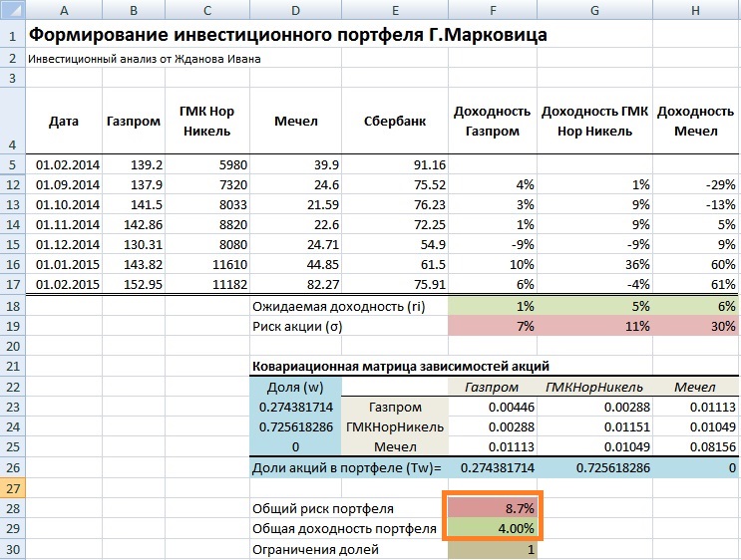The image size is (741, 560).
Task: Click portfolio return value 4.00%
Action: pyautogui.click(x=493, y=528)
